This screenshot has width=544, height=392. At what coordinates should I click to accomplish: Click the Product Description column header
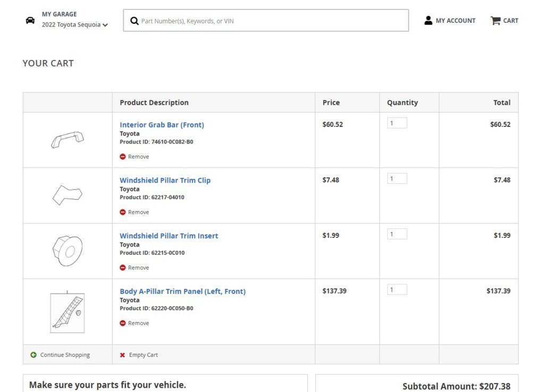pyautogui.click(x=154, y=103)
